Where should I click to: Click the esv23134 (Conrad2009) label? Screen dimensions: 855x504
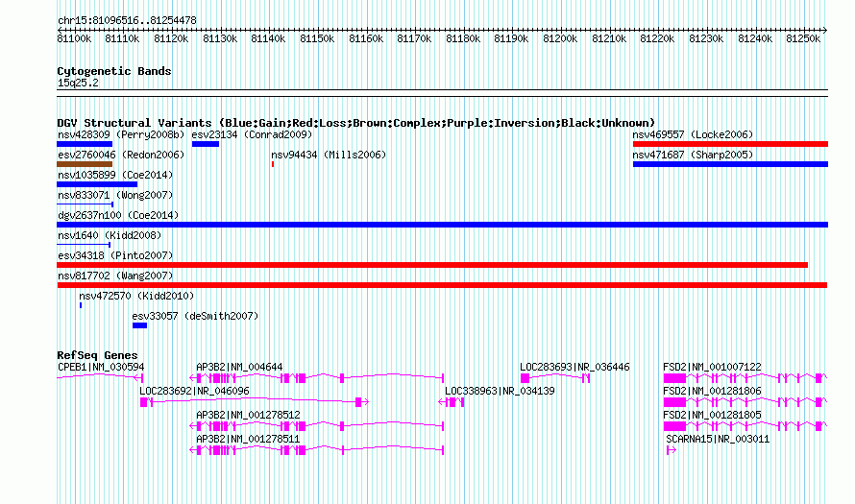click(252, 134)
